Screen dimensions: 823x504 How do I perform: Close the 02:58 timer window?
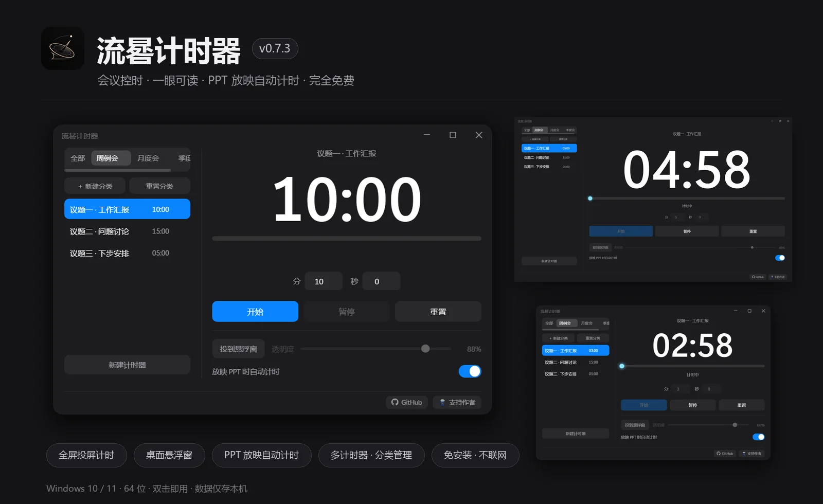pos(763,311)
